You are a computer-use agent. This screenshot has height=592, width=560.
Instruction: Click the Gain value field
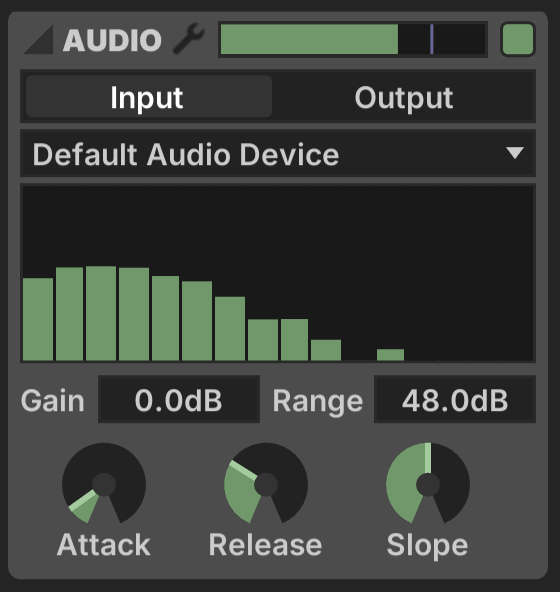[x=179, y=399]
